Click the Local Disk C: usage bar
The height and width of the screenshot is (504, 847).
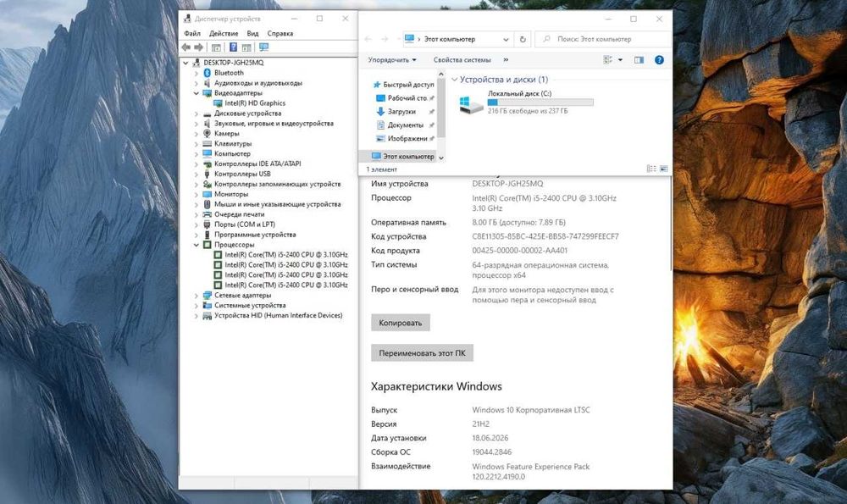pos(540,102)
